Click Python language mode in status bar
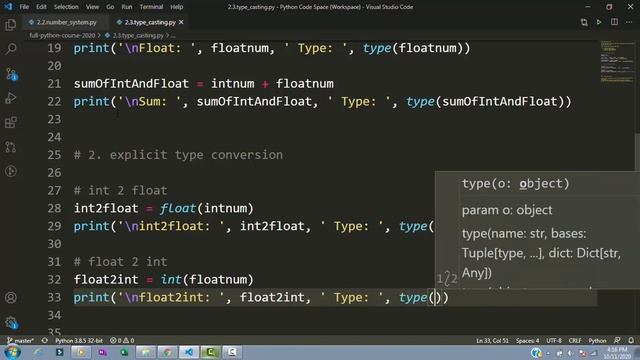The image size is (640, 360). pyautogui.click(x=597, y=340)
